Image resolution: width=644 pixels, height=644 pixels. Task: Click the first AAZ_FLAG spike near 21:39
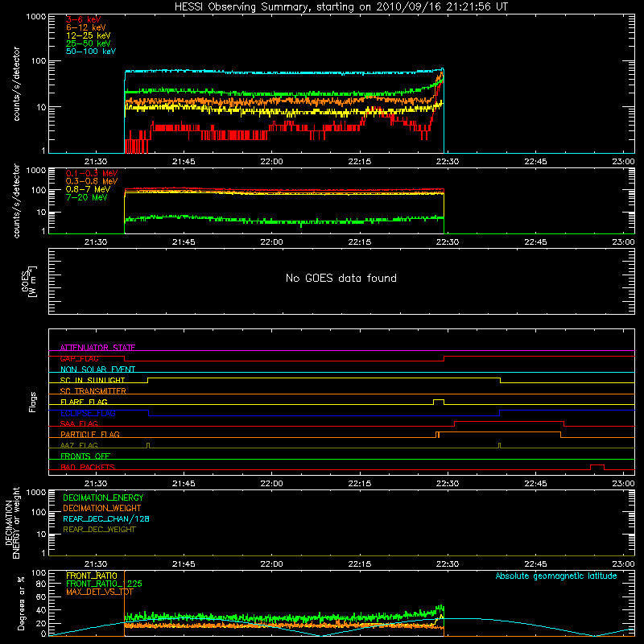(148, 445)
